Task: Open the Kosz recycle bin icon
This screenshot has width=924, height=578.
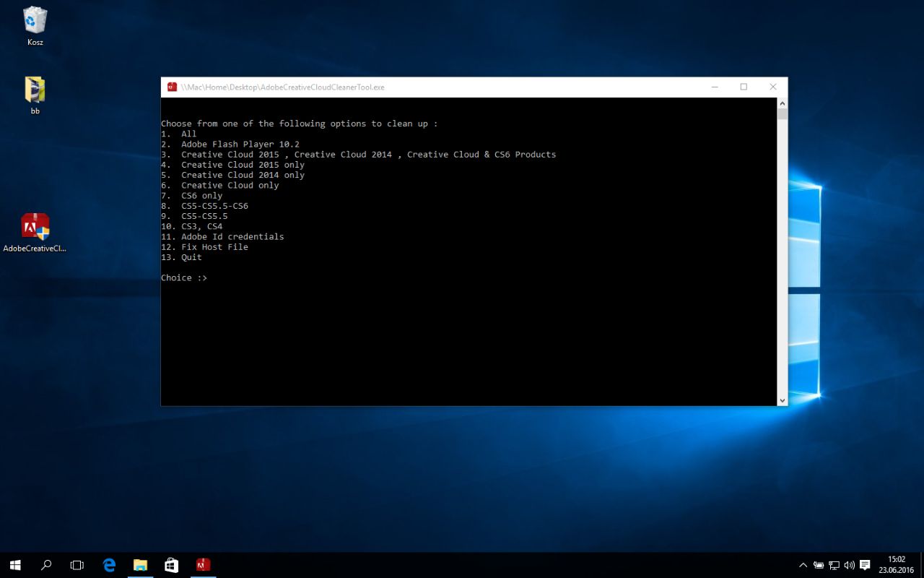Action: (x=35, y=26)
